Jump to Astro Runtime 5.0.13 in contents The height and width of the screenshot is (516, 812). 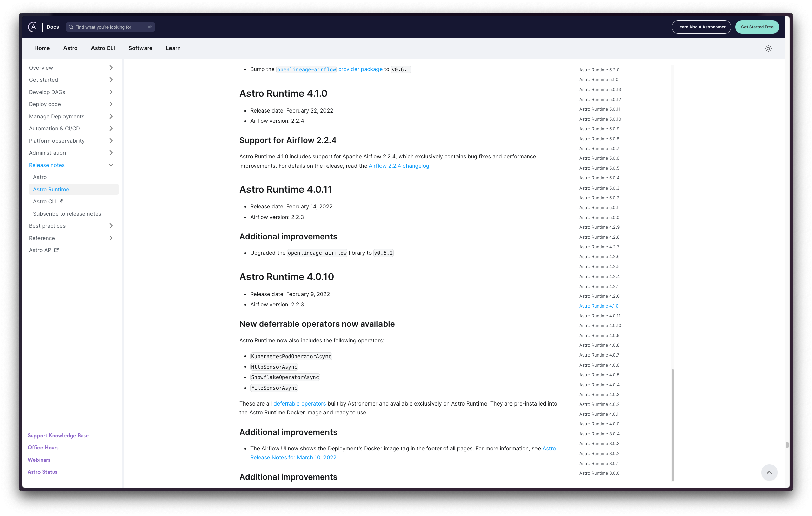click(600, 89)
